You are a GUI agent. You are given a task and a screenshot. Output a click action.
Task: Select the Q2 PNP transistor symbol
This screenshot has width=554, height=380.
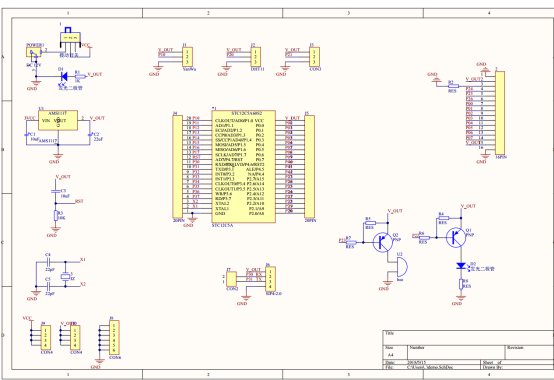point(383,242)
